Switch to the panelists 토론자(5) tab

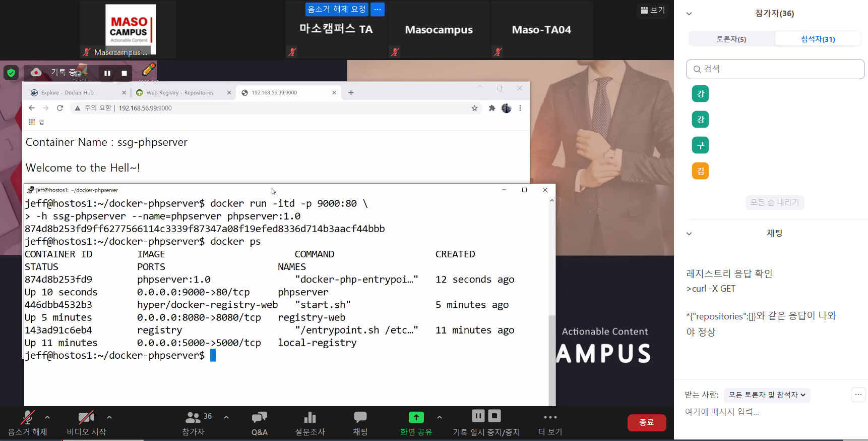click(x=731, y=39)
